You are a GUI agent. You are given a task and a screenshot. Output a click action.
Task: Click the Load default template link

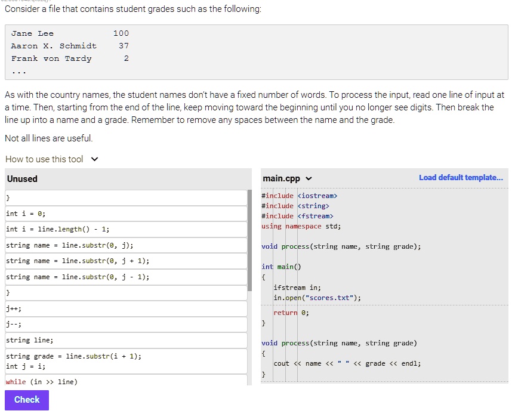tap(461, 177)
